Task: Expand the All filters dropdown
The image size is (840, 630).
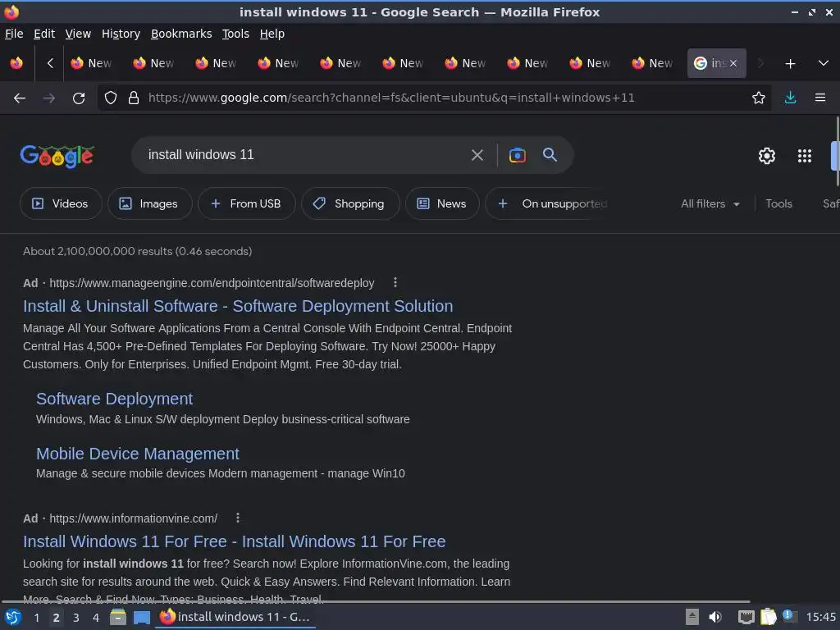Action: [710, 203]
